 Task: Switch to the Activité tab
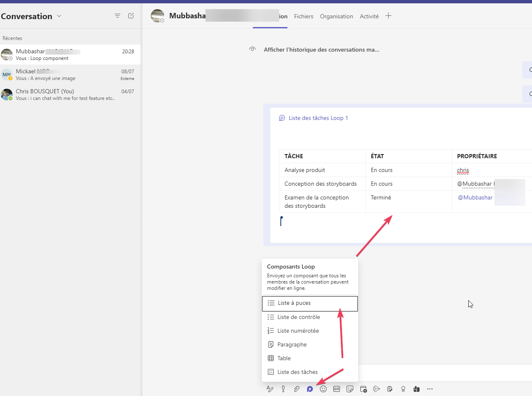click(369, 16)
